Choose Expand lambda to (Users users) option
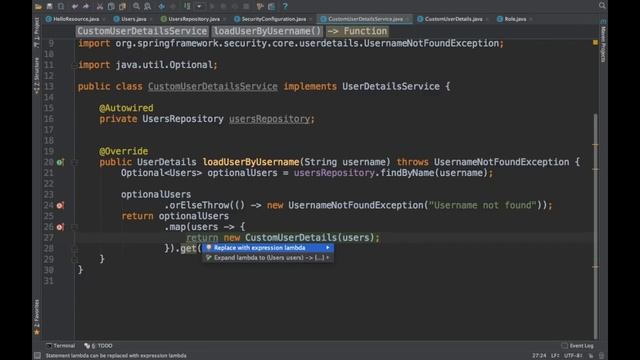Image resolution: width=640 pixels, height=360 pixels. [x=268, y=258]
